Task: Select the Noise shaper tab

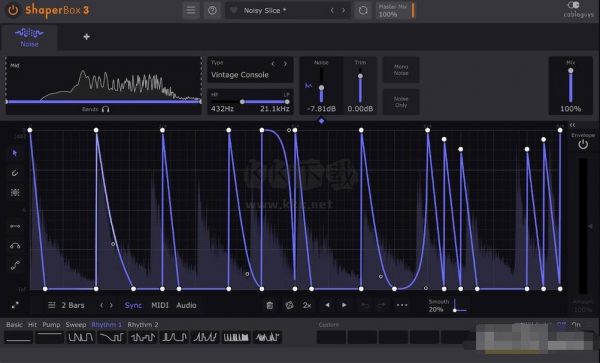Action: click(29, 37)
